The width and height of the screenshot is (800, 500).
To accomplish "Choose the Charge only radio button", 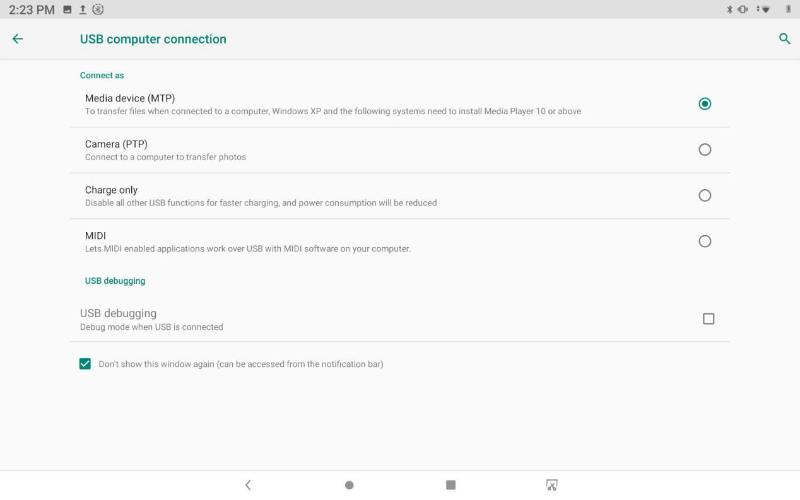I will 705,196.
